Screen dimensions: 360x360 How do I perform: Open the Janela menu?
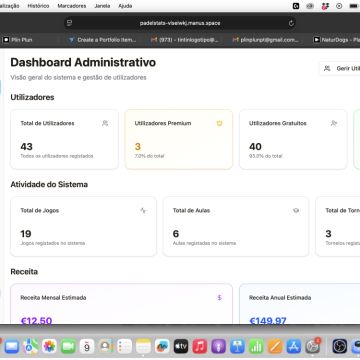pos(102,6)
